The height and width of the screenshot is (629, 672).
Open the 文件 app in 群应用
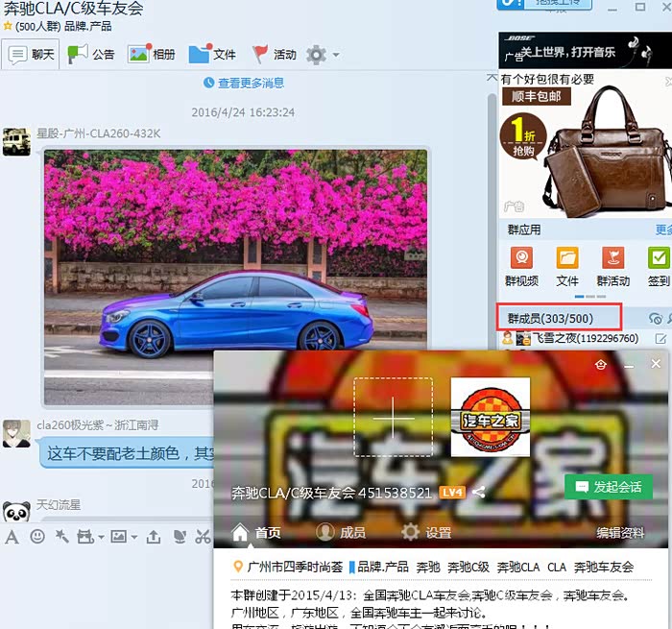(x=567, y=267)
